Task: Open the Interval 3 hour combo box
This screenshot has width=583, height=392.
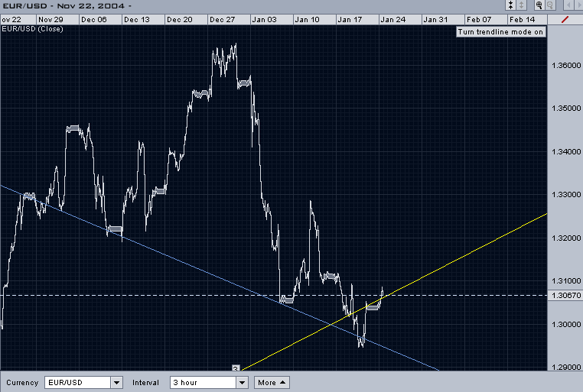Action: point(209,382)
